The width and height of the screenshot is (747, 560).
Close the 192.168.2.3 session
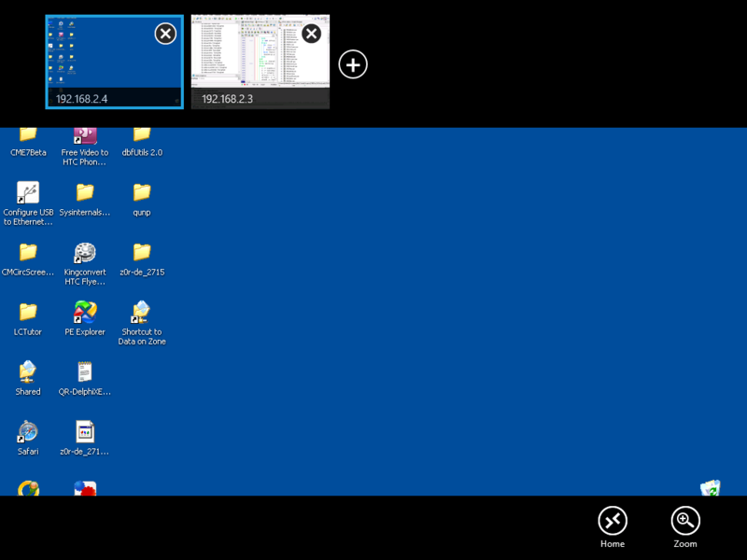[x=311, y=34]
